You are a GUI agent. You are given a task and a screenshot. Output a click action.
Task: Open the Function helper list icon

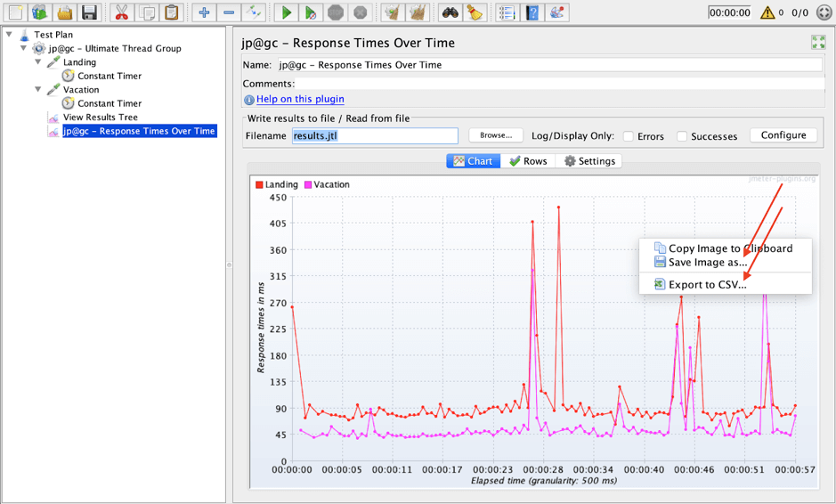(507, 12)
